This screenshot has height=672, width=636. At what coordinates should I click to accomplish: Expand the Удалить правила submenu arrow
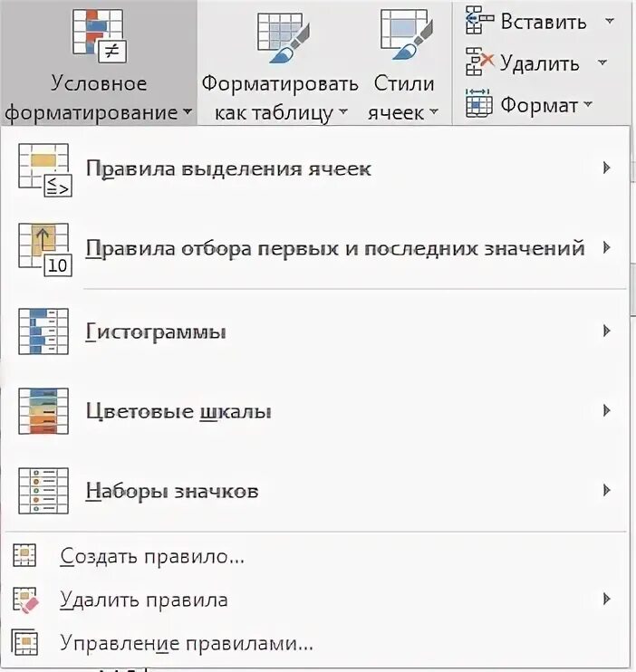click(606, 600)
